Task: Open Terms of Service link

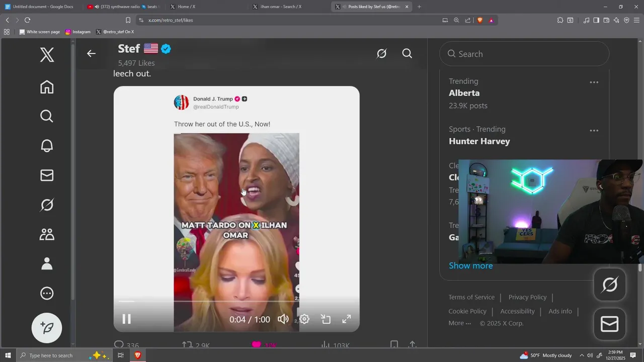Action: [x=471, y=297]
